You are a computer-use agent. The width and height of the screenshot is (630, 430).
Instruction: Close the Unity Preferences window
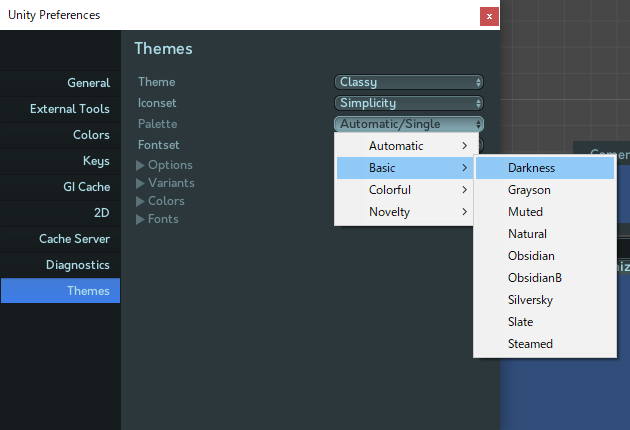coord(489,16)
